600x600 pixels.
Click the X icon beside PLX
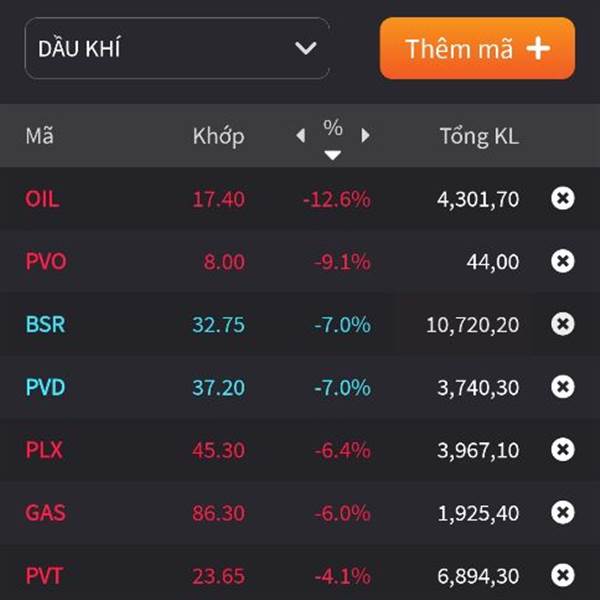pyautogui.click(x=563, y=450)
